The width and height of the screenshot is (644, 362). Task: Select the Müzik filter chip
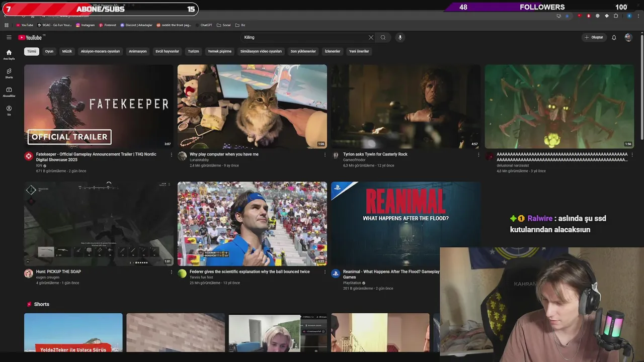[67, 51]
